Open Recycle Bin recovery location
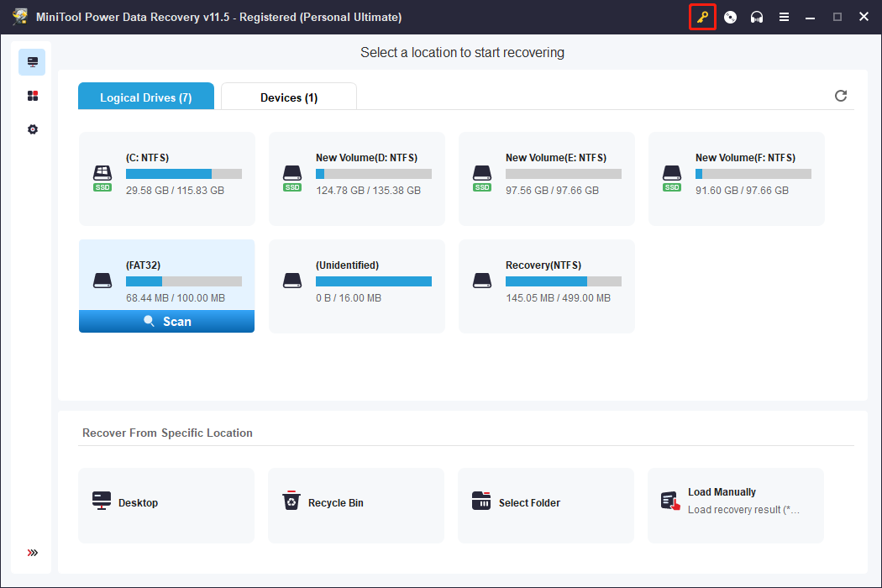Image resolution: width=882 pixels, height=588 pixels. tap(356, 503)
